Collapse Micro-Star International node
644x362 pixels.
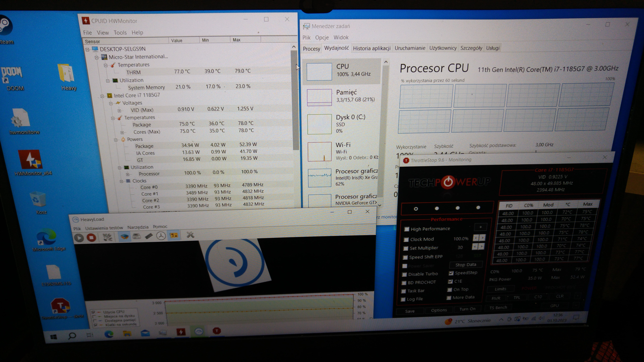(x=97, y=58)
